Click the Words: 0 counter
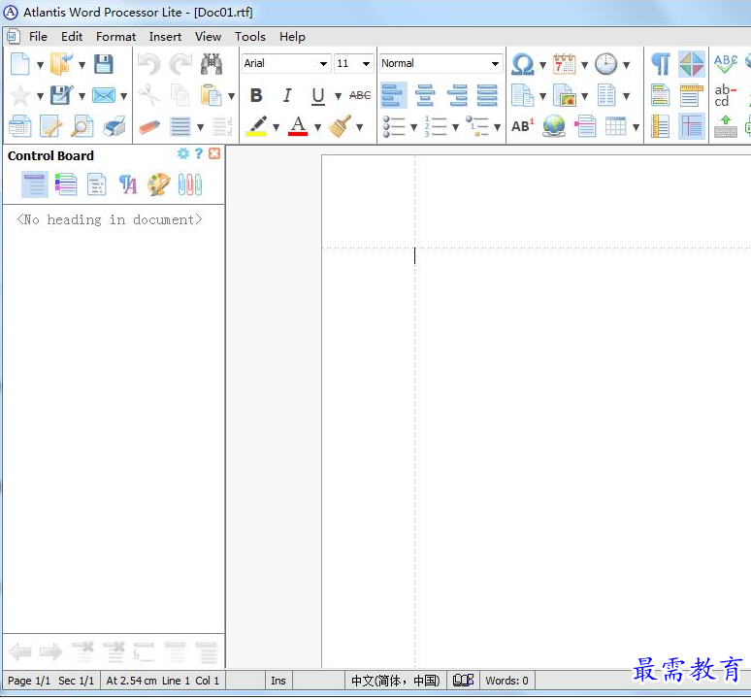 tap(506, 681)
